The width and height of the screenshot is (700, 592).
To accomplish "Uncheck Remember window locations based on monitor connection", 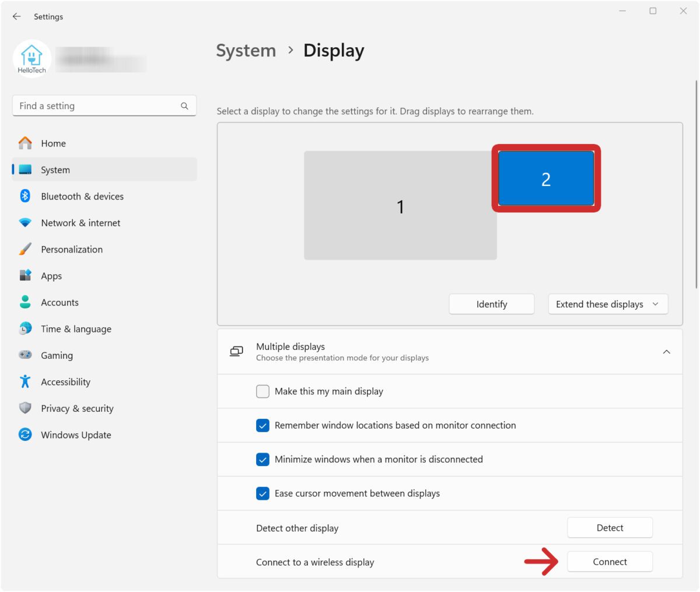I will 262,425.
